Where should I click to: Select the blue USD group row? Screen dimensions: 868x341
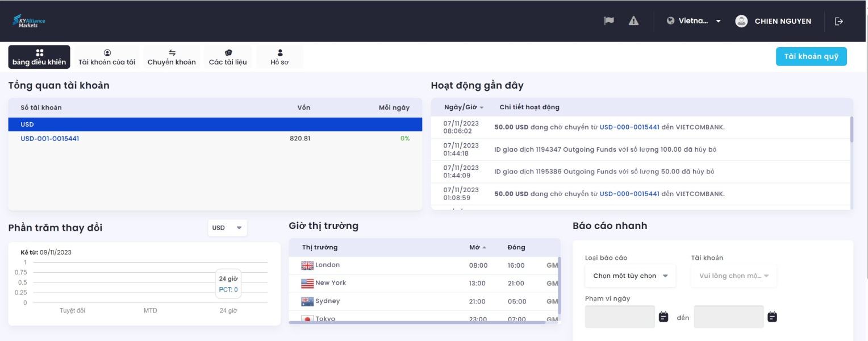click(x=215, y=124)
